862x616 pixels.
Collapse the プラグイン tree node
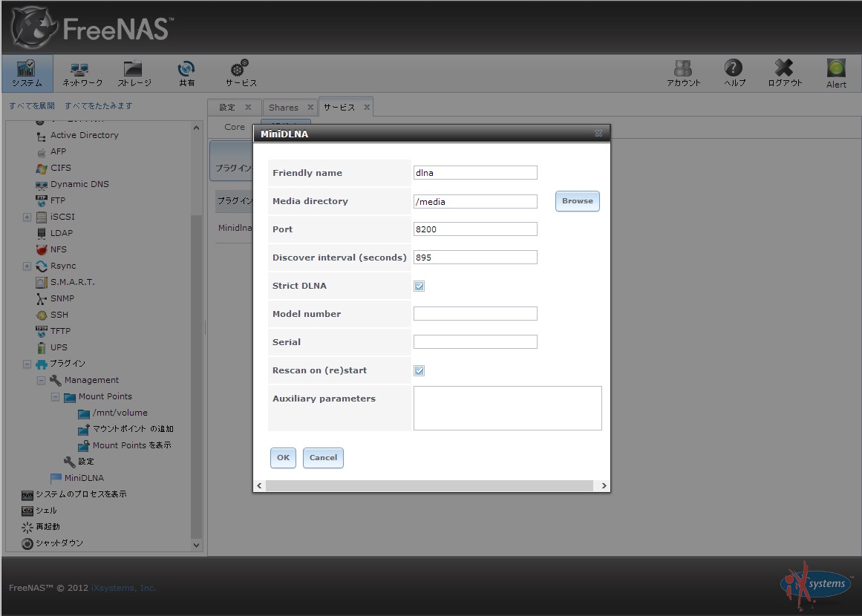[27, 364]
